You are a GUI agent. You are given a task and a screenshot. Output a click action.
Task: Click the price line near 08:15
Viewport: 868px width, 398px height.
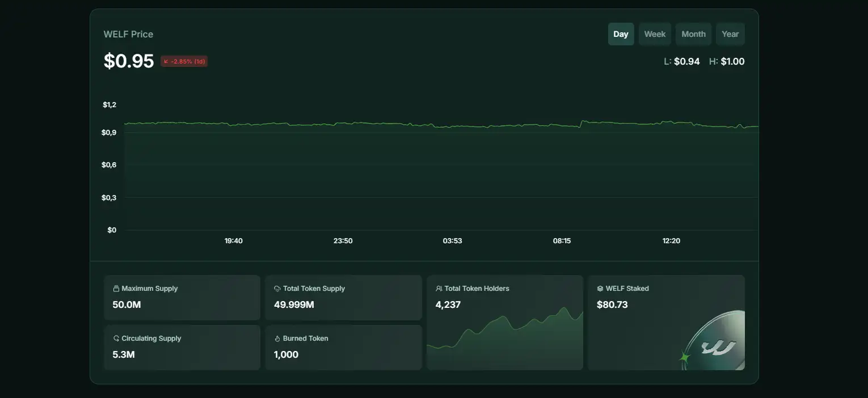[x=562, y=125]
